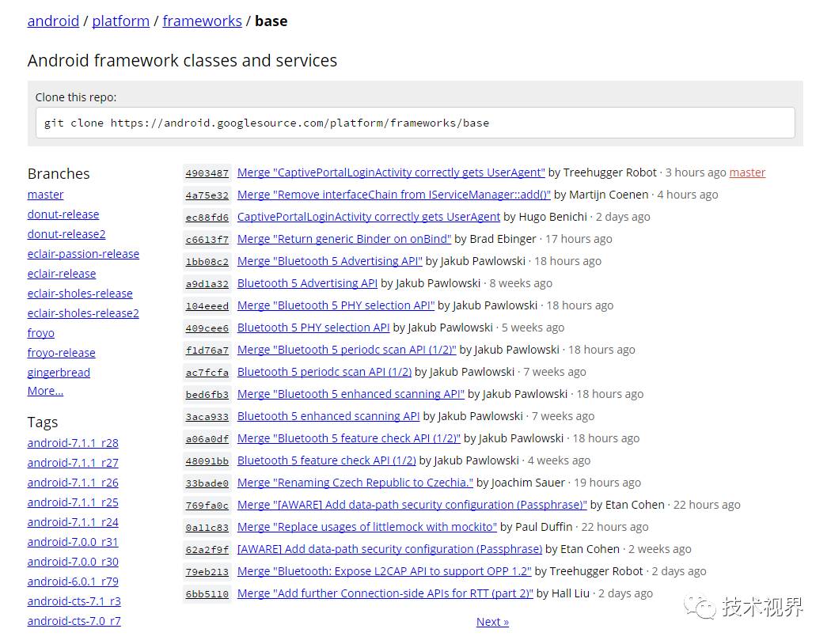Open commit hash ec88fd6
The width and height of the screenshot is (831, 644).
(x=207, y=218)
